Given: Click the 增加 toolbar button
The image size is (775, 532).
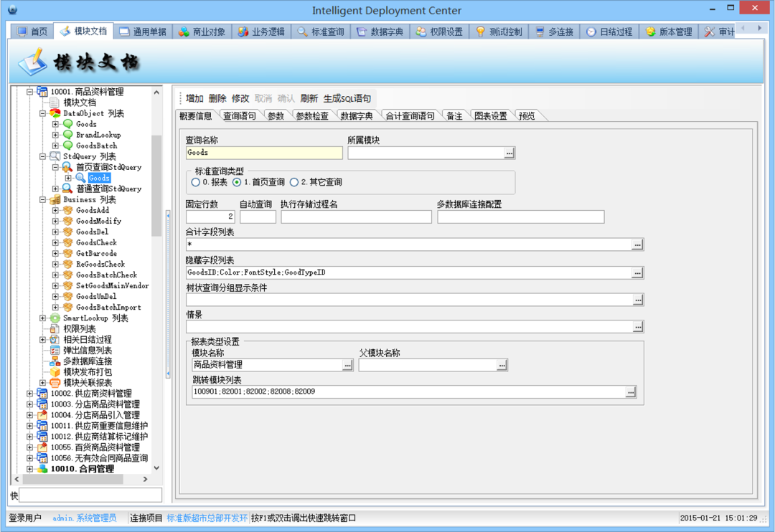Looking at the screenshot, I should pos(194,98).
